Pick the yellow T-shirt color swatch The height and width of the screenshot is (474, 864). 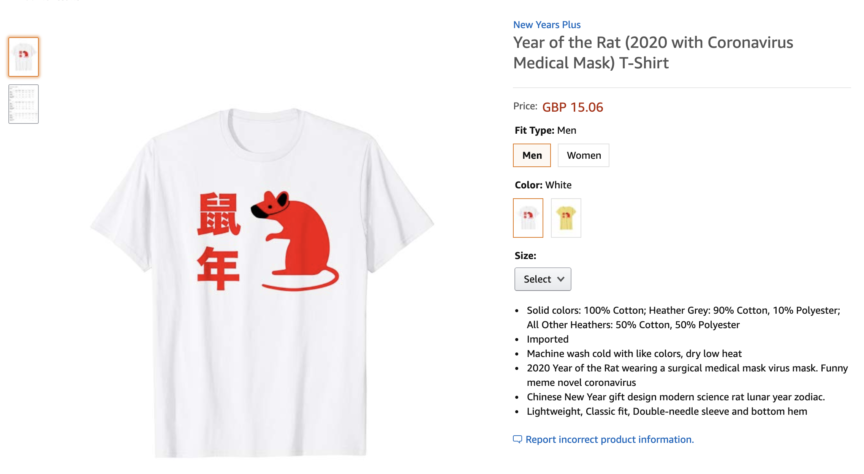[566, 218]
